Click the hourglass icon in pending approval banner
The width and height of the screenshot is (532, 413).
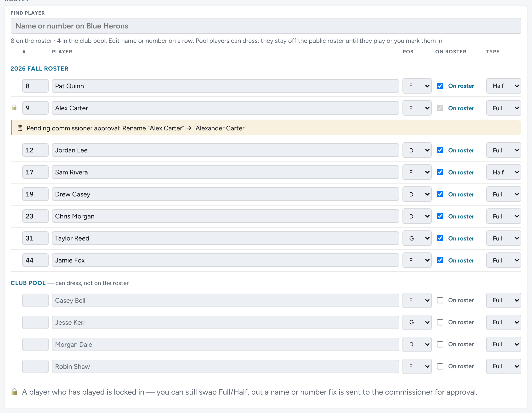tap(20, 128)
